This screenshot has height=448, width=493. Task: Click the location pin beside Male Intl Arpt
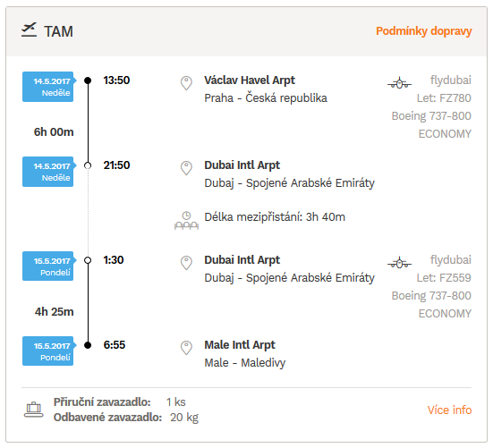(x=186, y=348)
